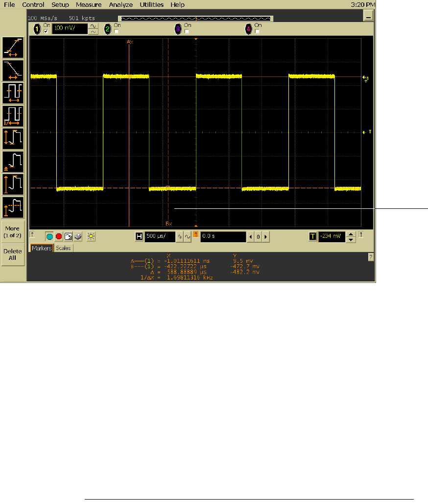
Task: Click the 0.0 s horizontal position field
Action: point(223,237)
